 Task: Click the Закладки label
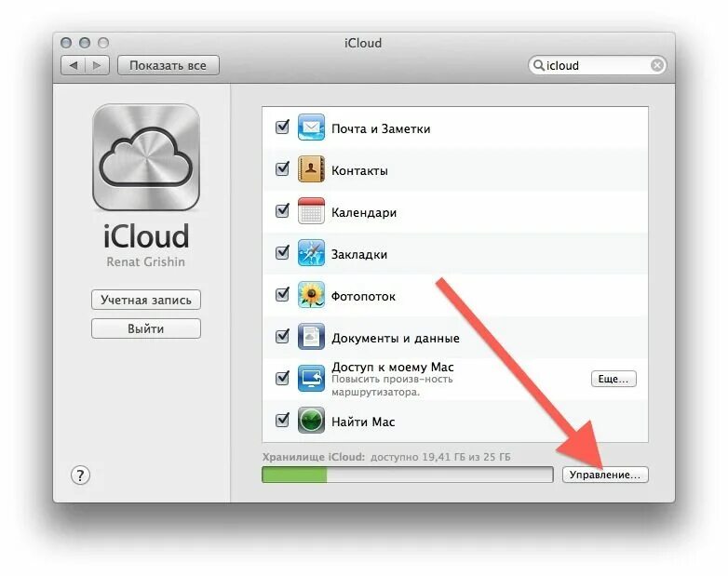click(x=359, y=254)
